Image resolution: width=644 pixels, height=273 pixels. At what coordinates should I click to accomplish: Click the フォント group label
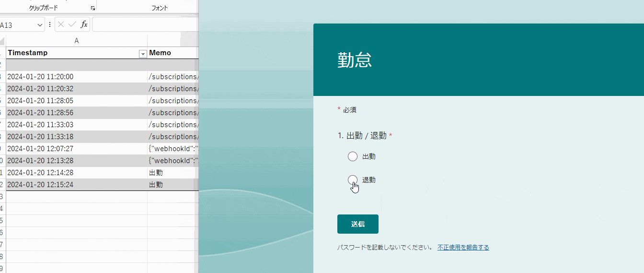(x=160, y=8)
